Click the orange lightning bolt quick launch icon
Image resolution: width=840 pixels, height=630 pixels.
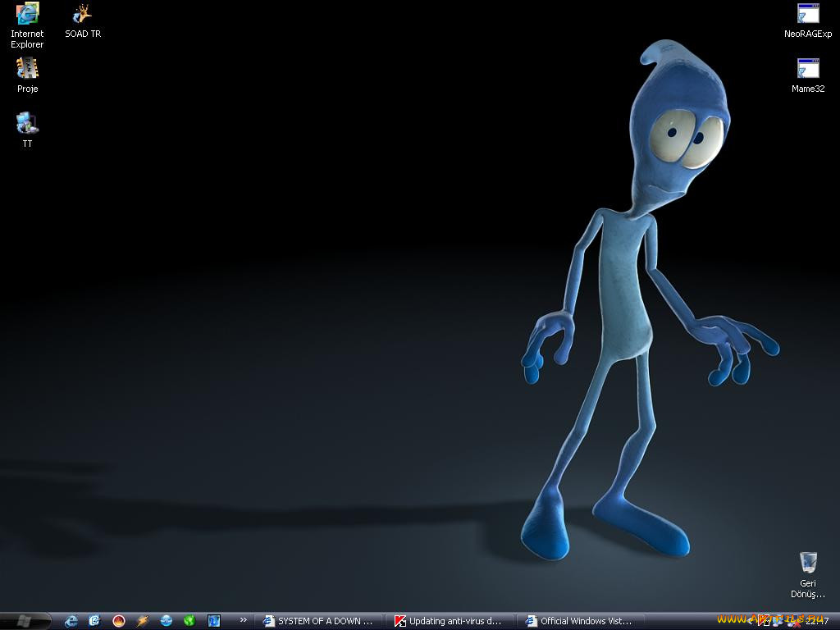point(143,621)
